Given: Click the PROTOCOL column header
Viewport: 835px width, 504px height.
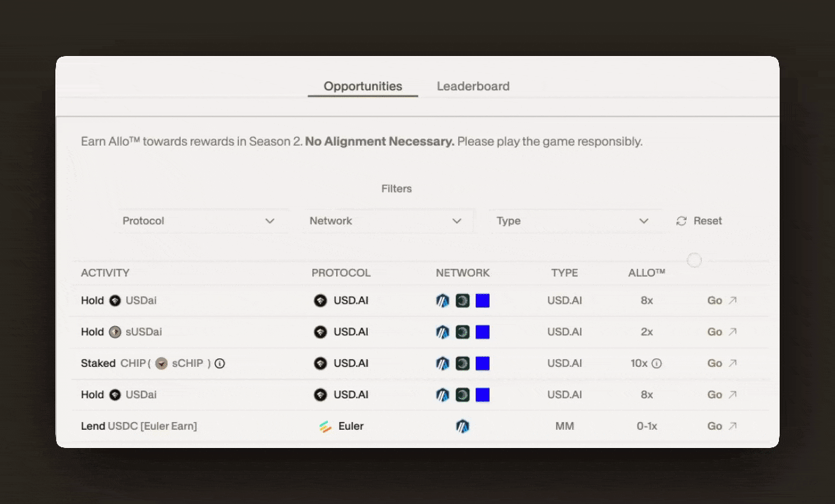Looking at the screenshot, I should (x=341, y=273).
